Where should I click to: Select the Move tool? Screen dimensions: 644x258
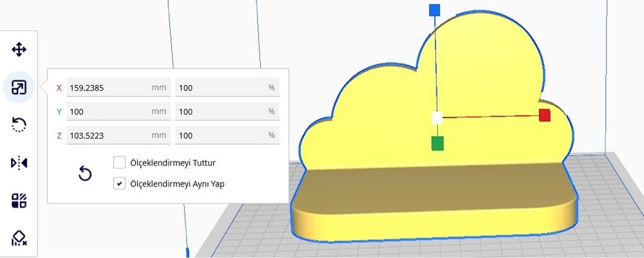click(19, 50)
